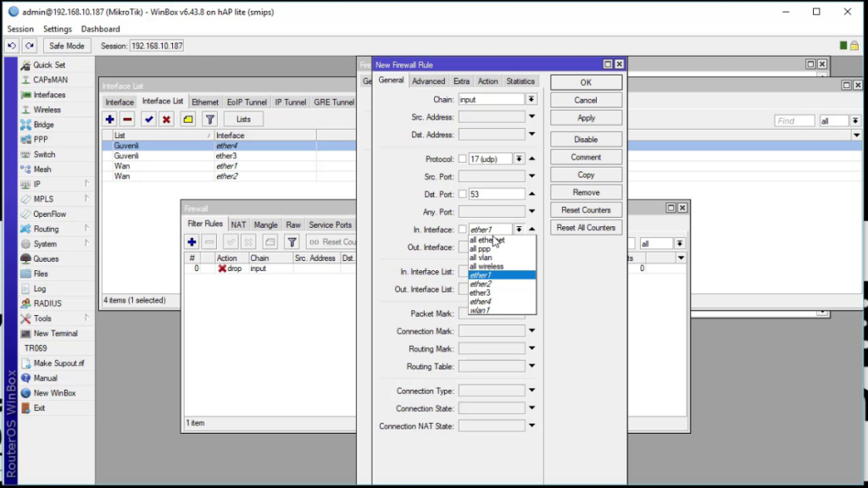Viewport: 868px width, 488px height.
Task: Switch to the Advanced tab
Action: point(428,81)
